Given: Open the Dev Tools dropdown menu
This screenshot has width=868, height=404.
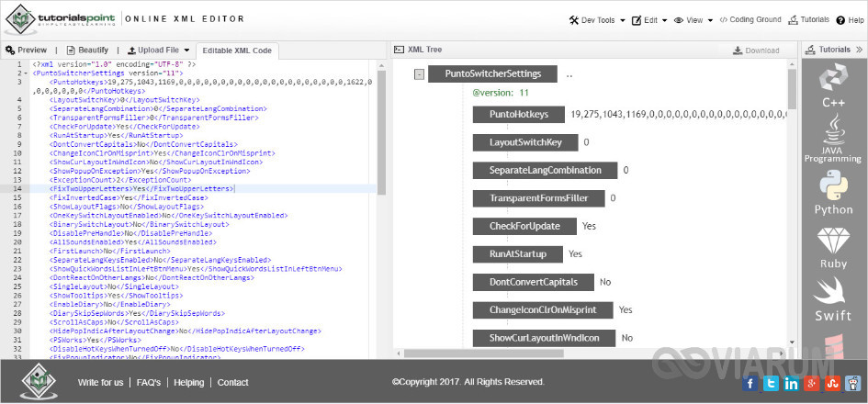Looking at the screenshot, I should [x=597, y=20].
